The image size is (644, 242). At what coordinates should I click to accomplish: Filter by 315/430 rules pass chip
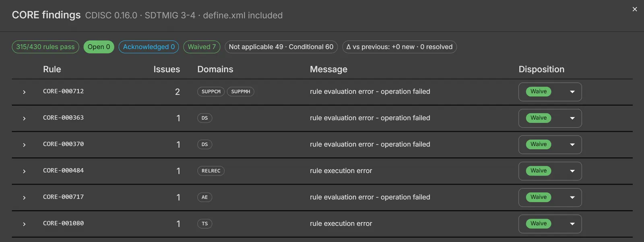pos(45,47)
